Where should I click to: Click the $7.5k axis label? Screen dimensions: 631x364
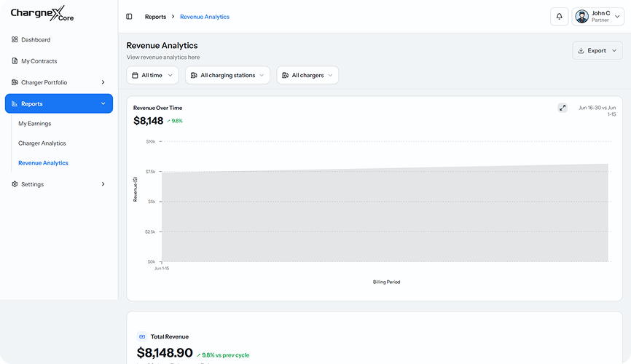[150, 172]
